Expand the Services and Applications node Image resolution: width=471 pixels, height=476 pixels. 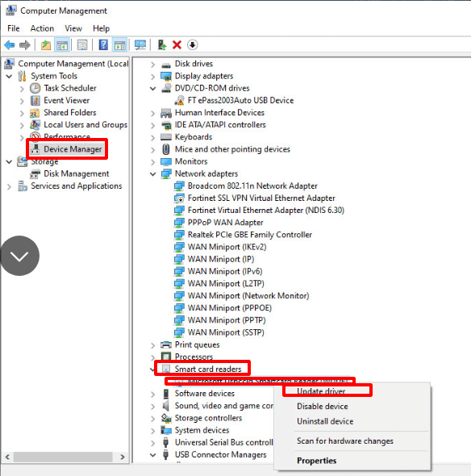click(9, 186)
